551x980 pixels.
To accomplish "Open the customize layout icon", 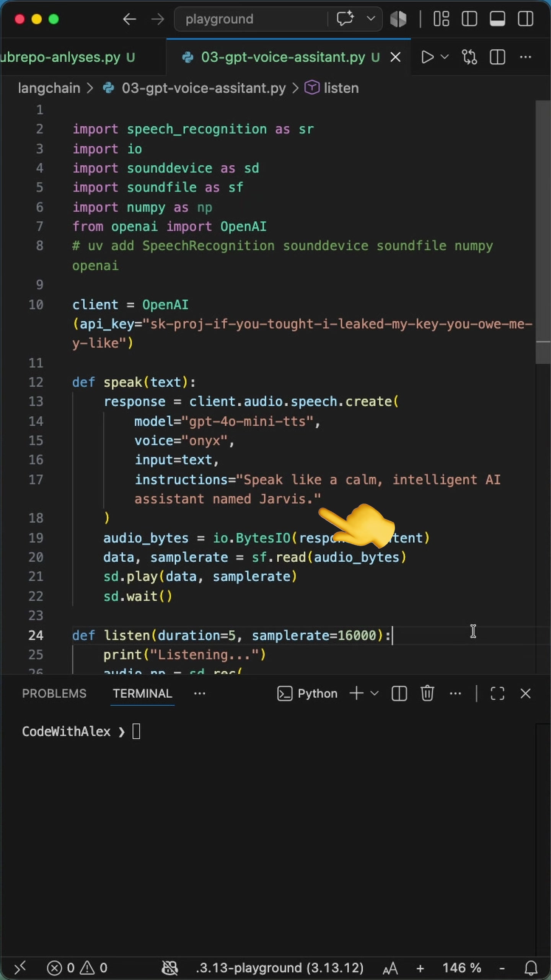I will [441, 19].
